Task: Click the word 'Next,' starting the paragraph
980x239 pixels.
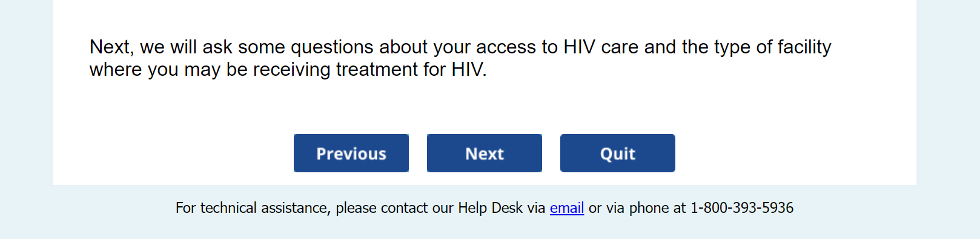Action: pos(111,47)
